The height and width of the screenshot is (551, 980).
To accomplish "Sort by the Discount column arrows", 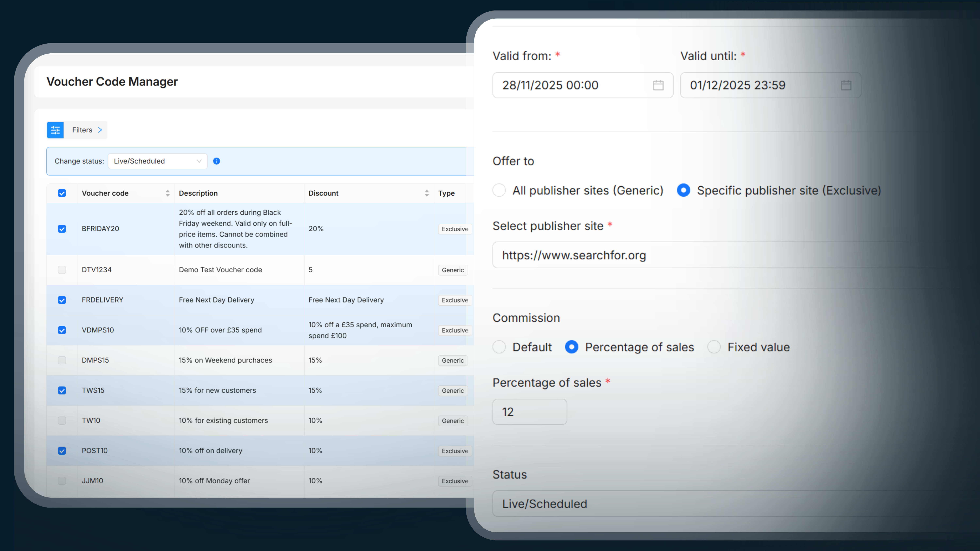I will [x=426, y=193].
